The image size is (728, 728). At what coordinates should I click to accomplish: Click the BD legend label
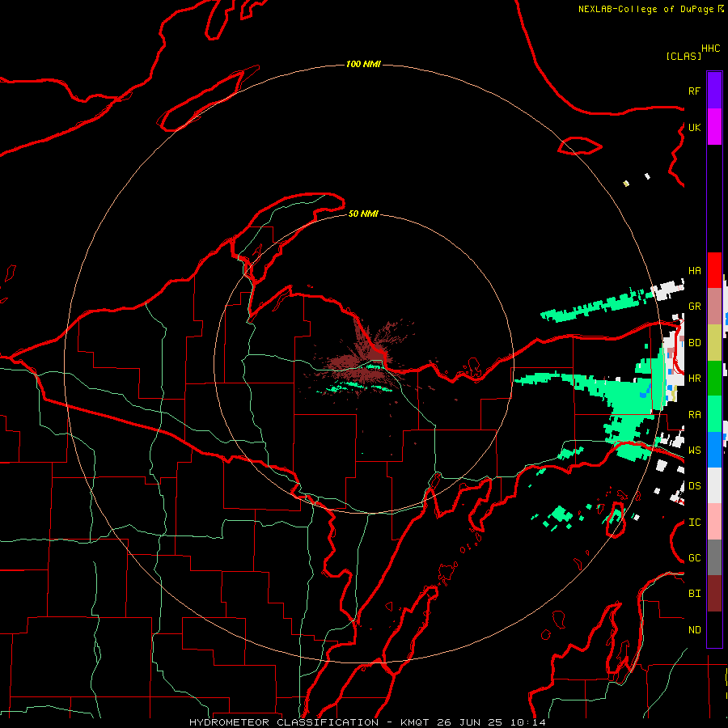pos(694,342)
